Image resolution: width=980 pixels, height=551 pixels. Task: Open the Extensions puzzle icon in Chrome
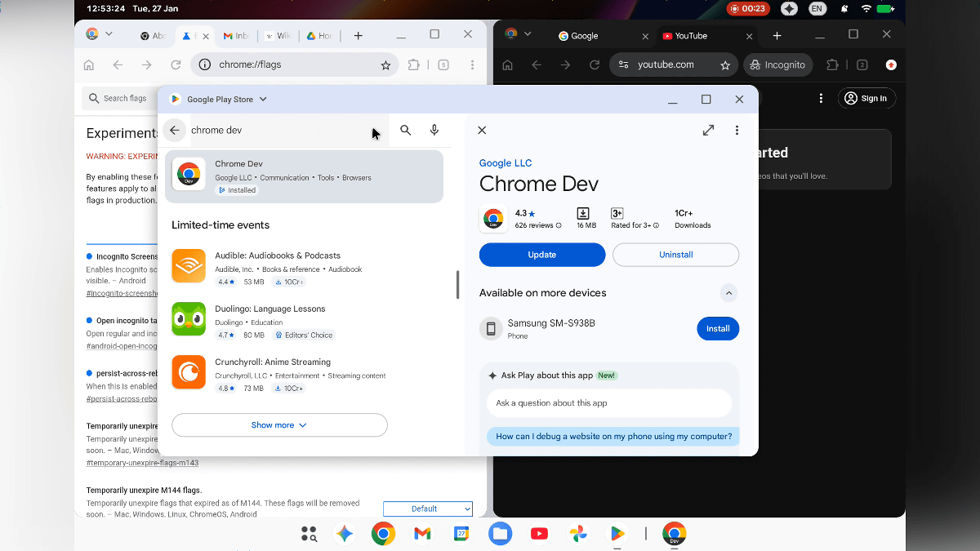414,64
